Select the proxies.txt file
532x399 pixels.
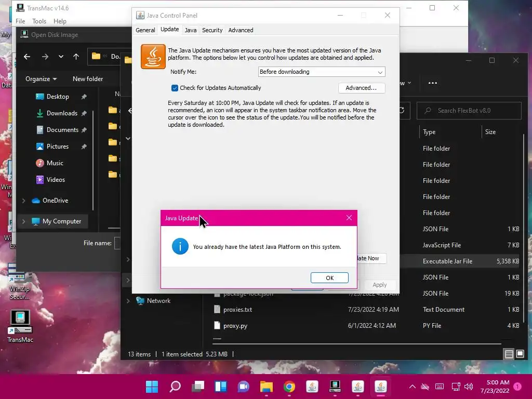pos(237,310)
